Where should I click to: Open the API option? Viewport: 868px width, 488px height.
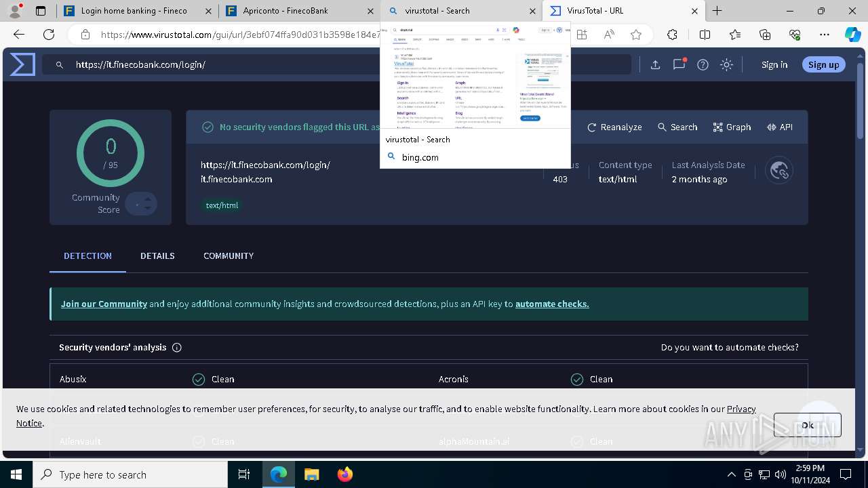(x=780, y=127)
